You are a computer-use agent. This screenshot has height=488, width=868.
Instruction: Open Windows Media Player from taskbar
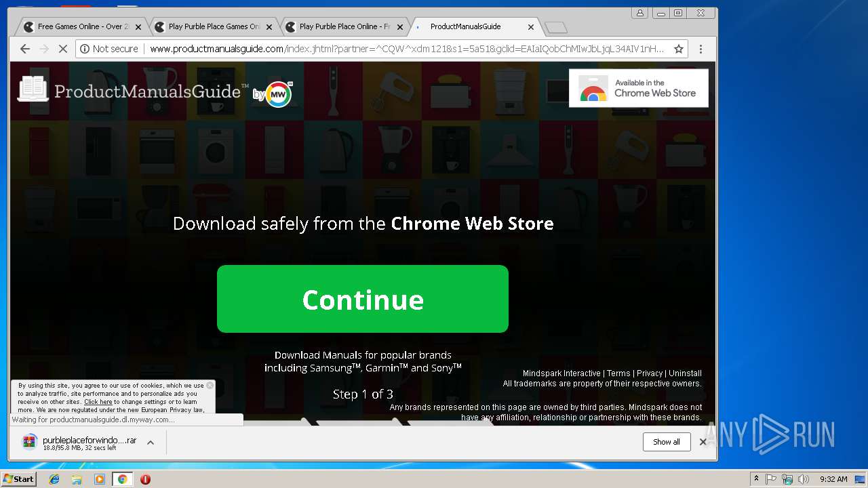pos(100,479)
